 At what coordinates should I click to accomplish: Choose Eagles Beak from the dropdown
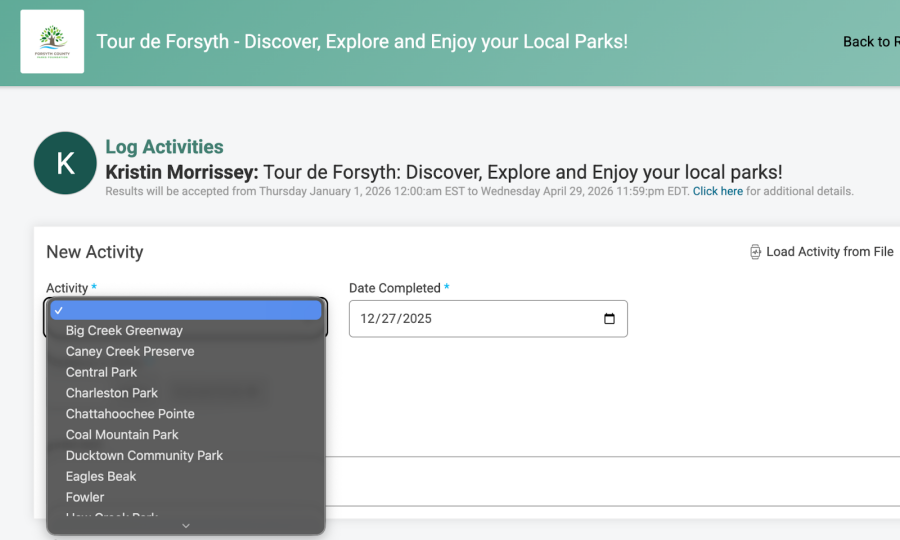pos(101,477)
